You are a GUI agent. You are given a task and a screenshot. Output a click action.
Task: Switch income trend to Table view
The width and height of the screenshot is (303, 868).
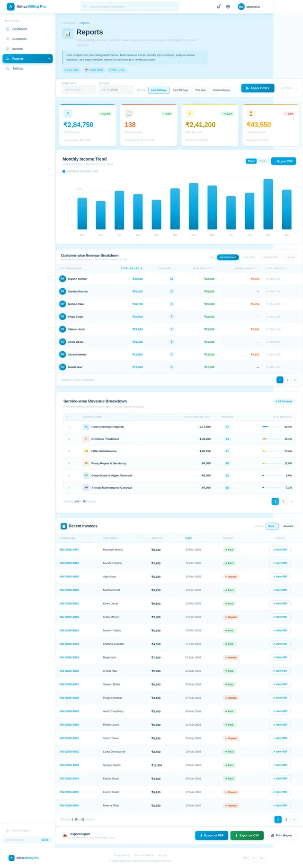coord(263,161)
